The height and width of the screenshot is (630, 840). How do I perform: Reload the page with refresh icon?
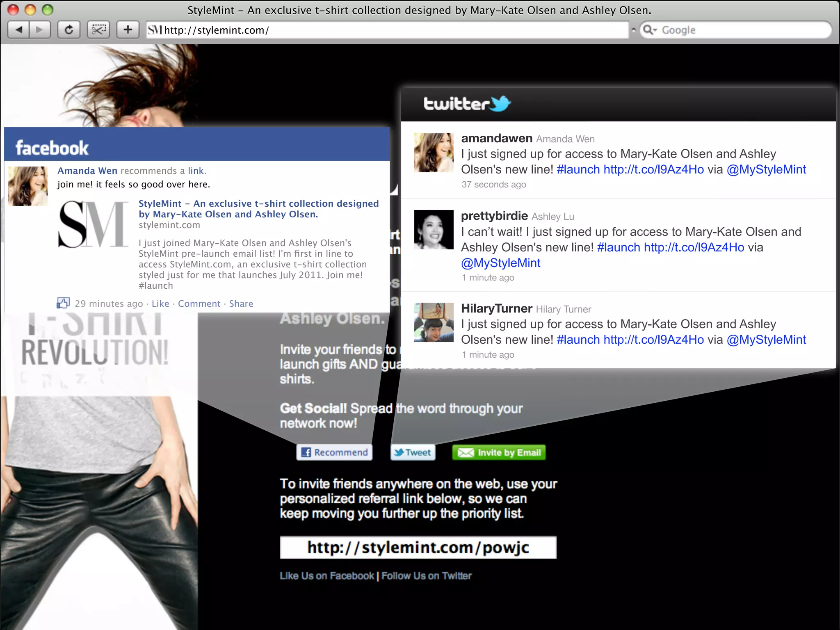(68, 30)
